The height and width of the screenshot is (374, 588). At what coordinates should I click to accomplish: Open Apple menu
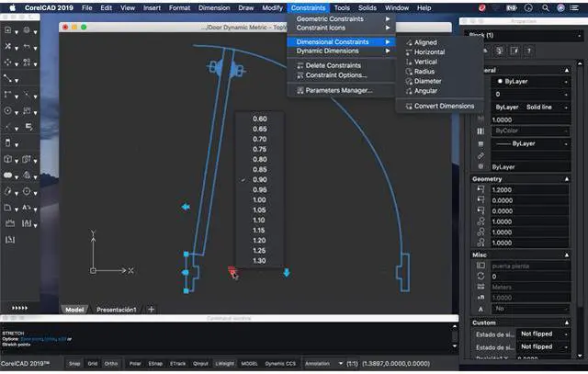pyautogui.click(x=12, y=8)
